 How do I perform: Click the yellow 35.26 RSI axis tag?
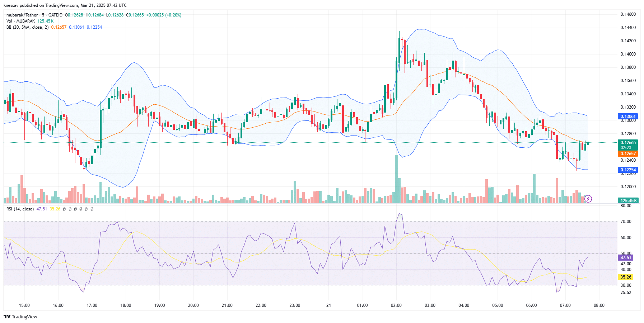[626, 277]
